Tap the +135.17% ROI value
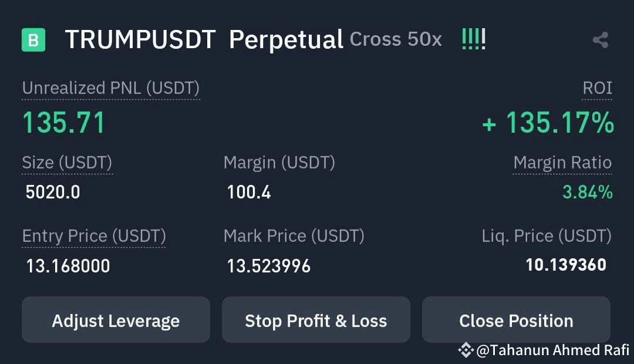Screen dimensions: 634x364 (x=548, y=123)
